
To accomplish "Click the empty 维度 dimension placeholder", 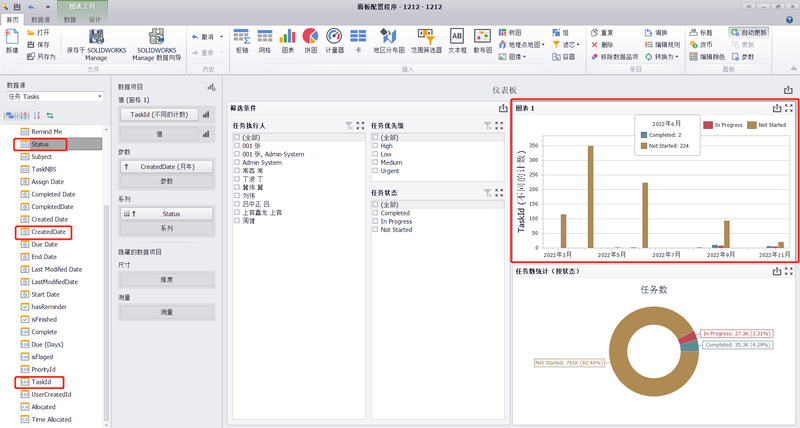I will click(167, 280).
